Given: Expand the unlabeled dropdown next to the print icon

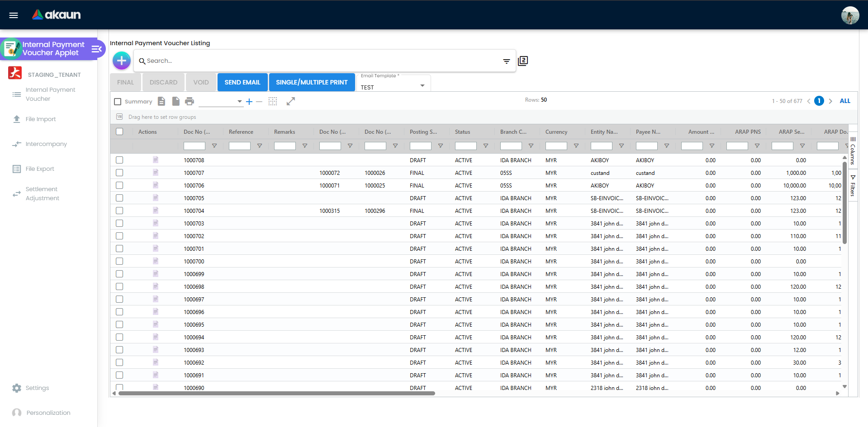Looking at the screenshot, I should tap(239, 101).
